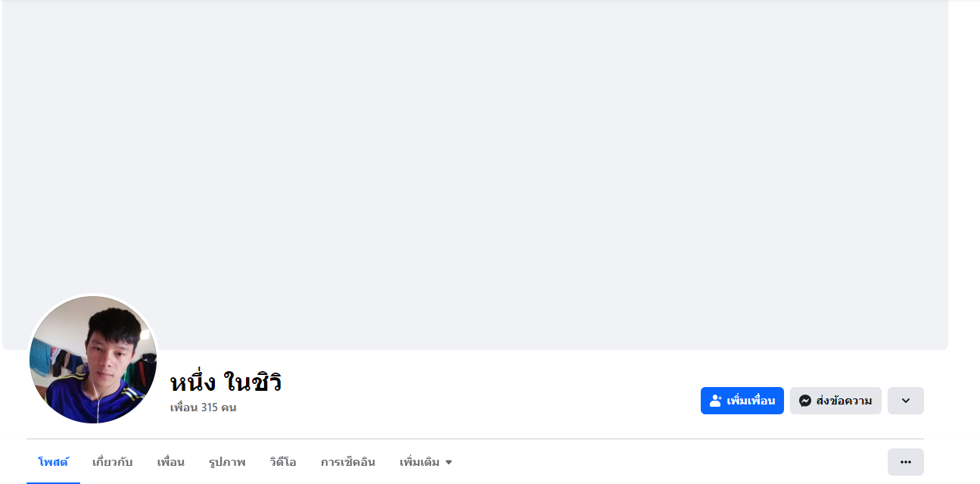Click the blue เพิ่มเพื่อน button

(x=742, y=401)
